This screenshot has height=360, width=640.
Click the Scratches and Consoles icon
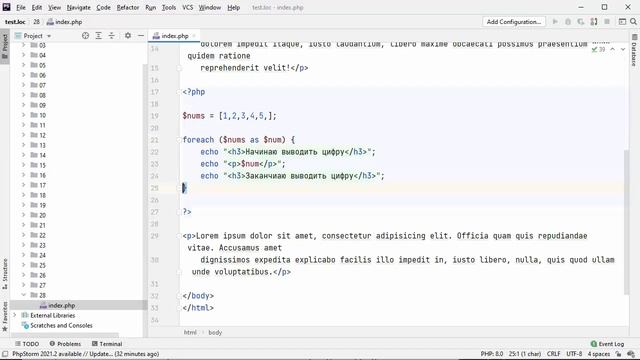click(x=25, y=326)
